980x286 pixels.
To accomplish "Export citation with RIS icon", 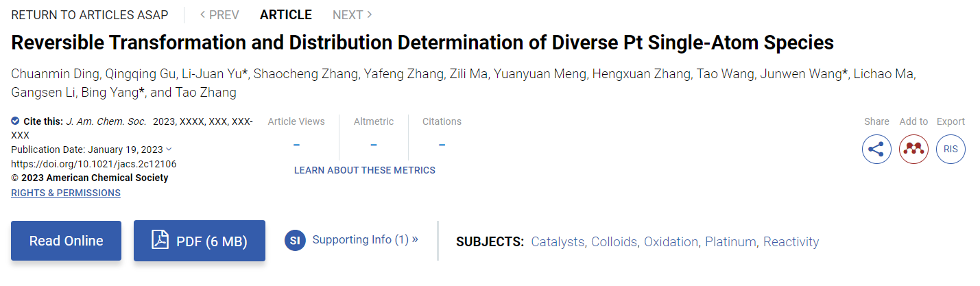I will pos(951,149).
